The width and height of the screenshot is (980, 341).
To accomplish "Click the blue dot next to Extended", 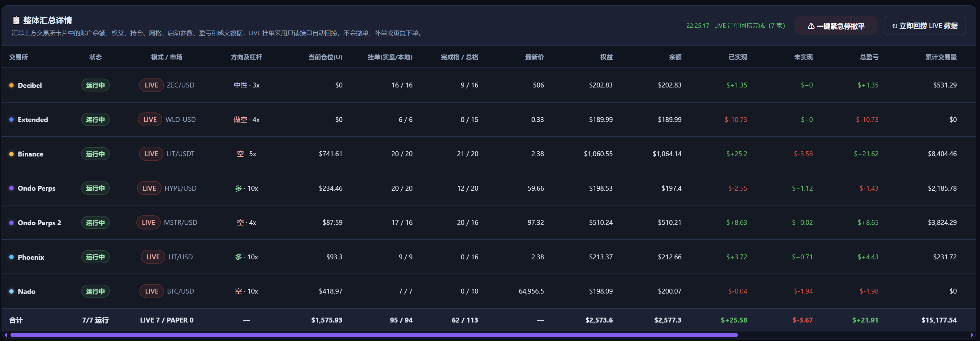I will tap(11, 120).
